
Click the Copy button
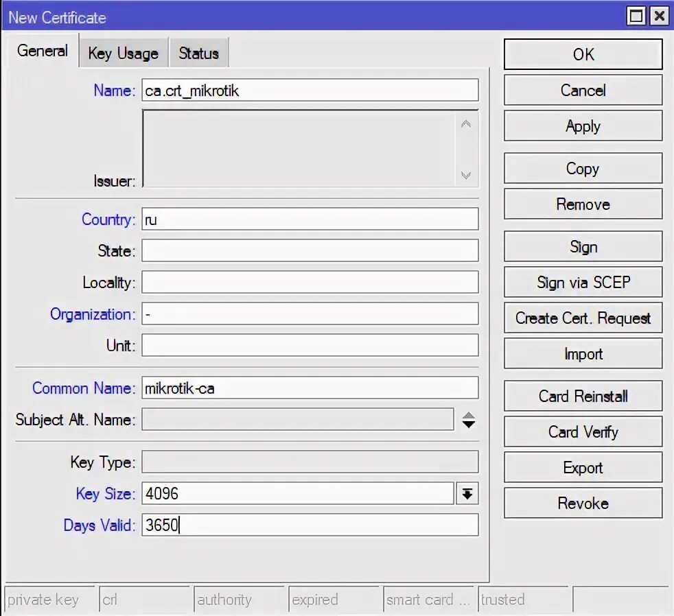coord(583,168)
